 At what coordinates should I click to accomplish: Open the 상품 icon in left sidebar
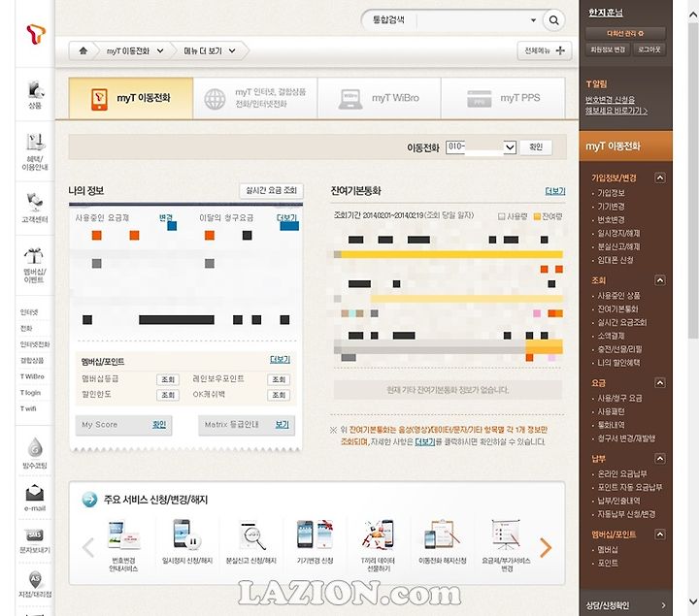[x=35, y=94]
